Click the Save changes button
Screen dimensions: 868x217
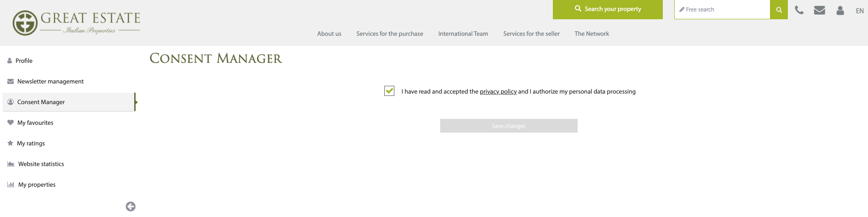click(x=509, y=126)
